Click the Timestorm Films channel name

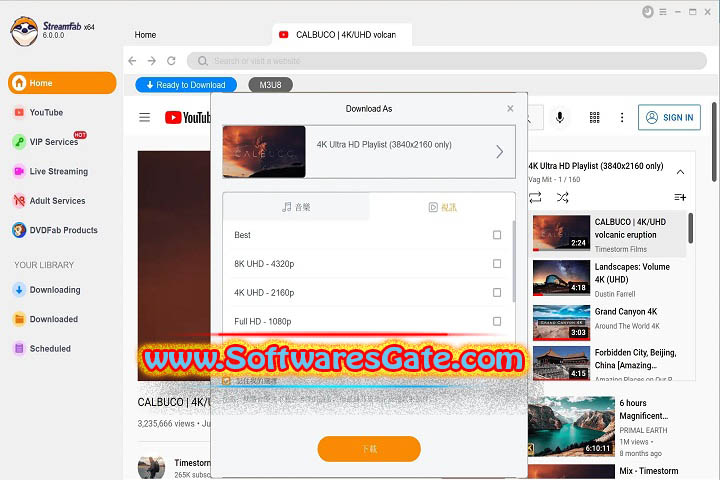click(x=621, y=249)
